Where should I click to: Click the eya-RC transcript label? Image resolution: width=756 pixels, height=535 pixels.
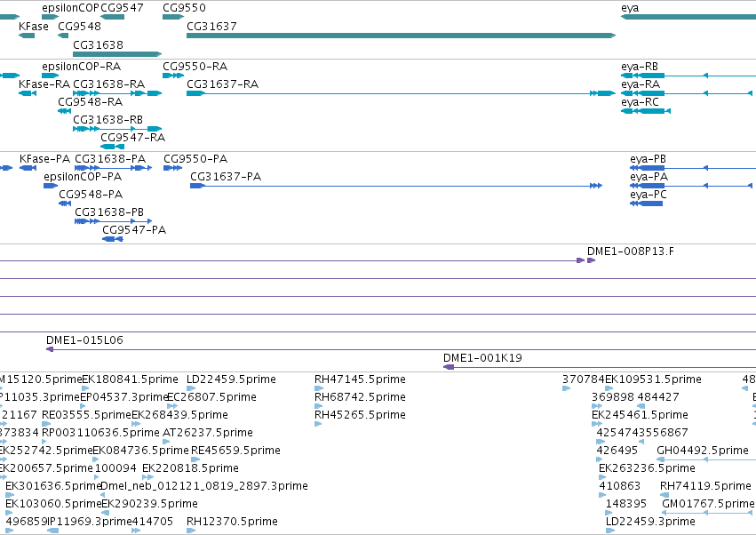click(x=640, y=102)
